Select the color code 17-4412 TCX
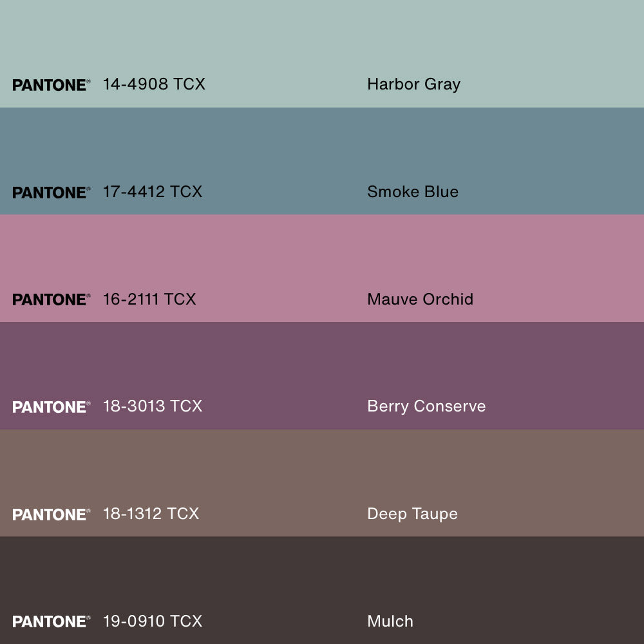 click(x=153, y=191)
